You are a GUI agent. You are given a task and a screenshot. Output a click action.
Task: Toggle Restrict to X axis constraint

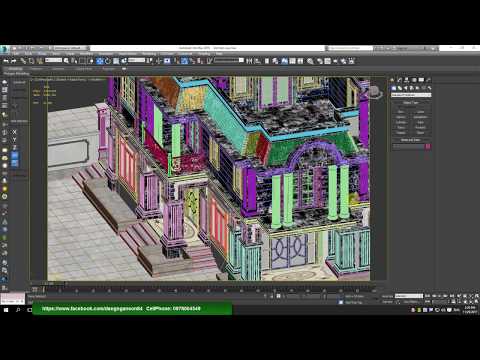click(x=14, y=132)
